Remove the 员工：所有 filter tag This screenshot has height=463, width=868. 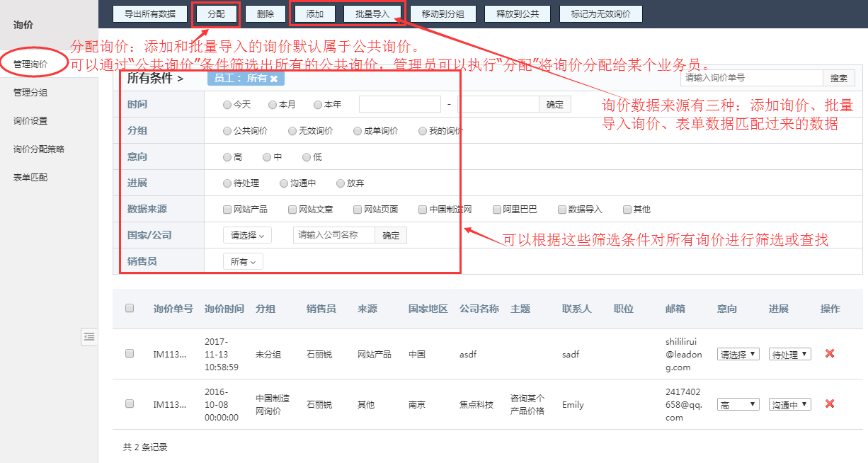point(275,79)
